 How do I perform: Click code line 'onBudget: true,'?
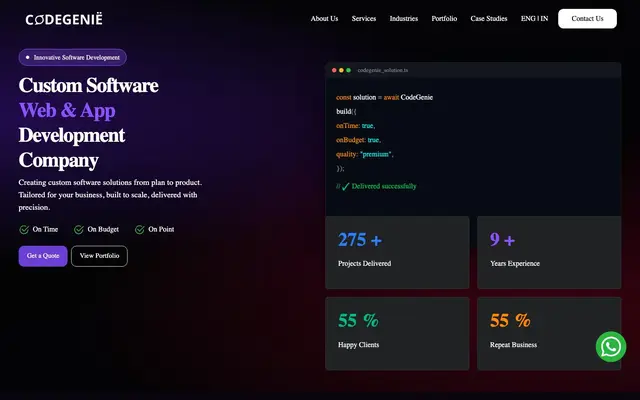pos(358,140)
